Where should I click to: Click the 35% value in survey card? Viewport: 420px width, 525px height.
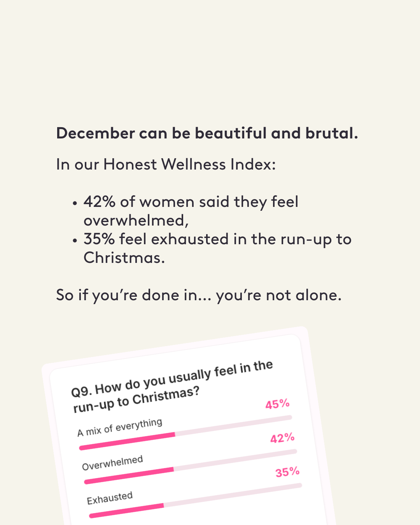(287, 472)
